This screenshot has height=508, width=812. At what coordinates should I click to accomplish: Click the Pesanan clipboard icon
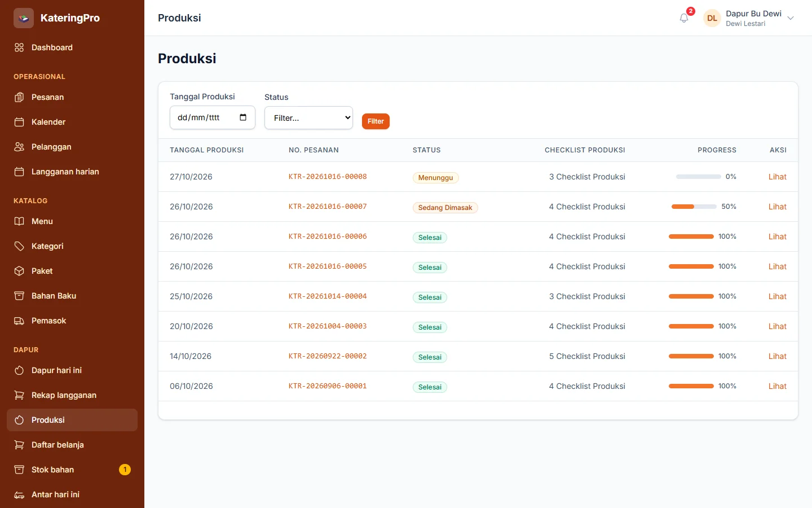[x=19, y=97]
